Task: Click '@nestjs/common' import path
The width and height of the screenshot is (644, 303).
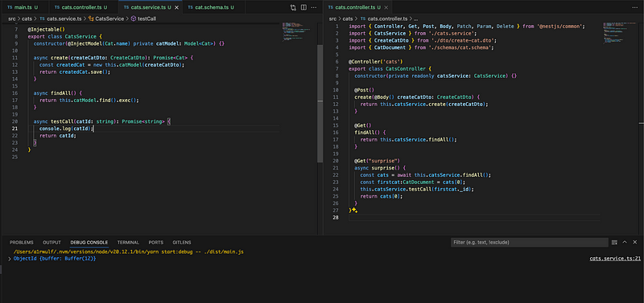Action: click(x=559, y=27)
